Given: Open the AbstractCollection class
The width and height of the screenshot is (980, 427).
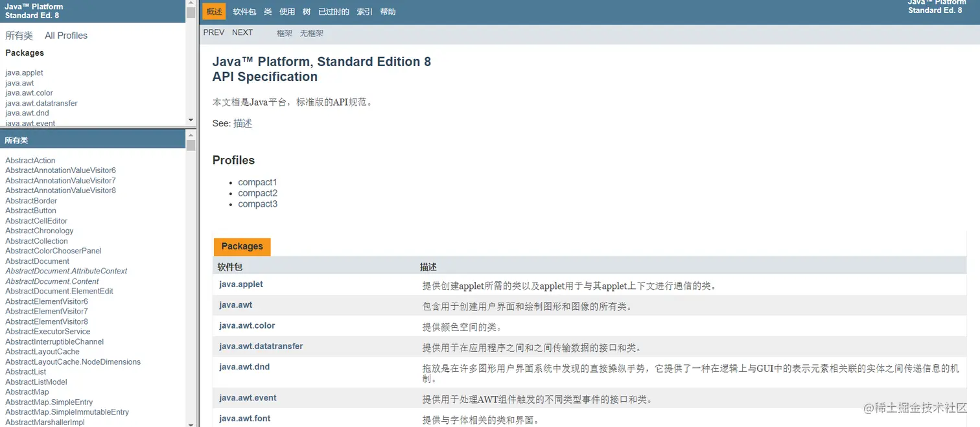Looking at the screenshot, I should click(x=36, y=241).
